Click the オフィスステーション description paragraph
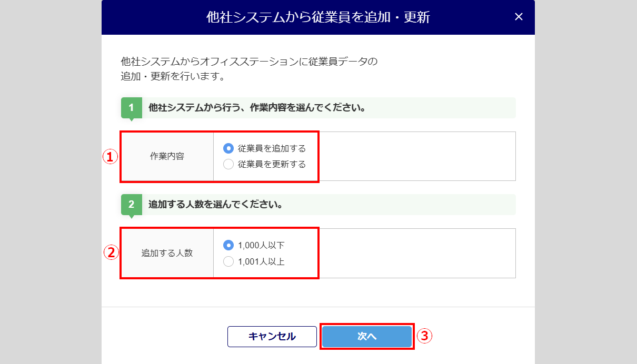 249,69
